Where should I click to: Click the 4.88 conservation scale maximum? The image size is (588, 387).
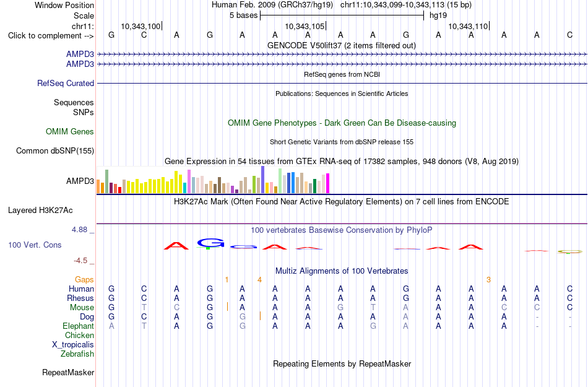coord(79,230)
